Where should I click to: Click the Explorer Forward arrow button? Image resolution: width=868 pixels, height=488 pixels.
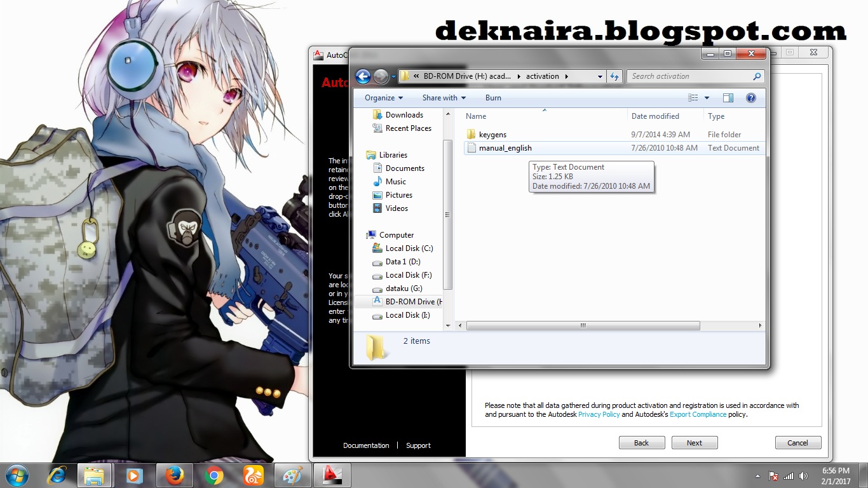[x=381, y=77]
